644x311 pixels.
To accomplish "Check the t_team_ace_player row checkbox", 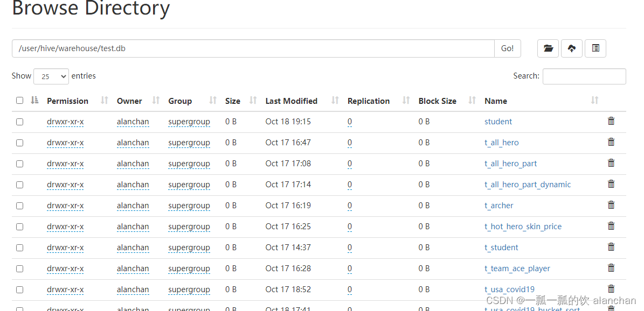I will (20, 268).
